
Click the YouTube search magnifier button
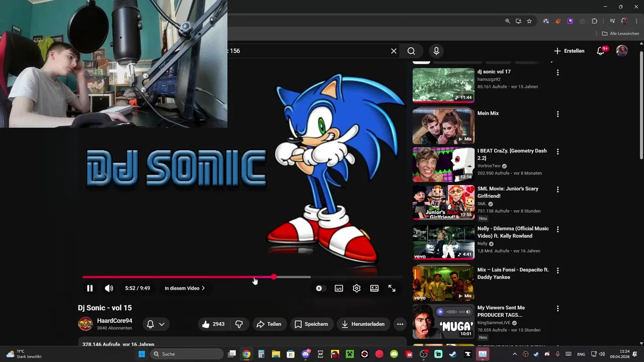coord(411,51)
